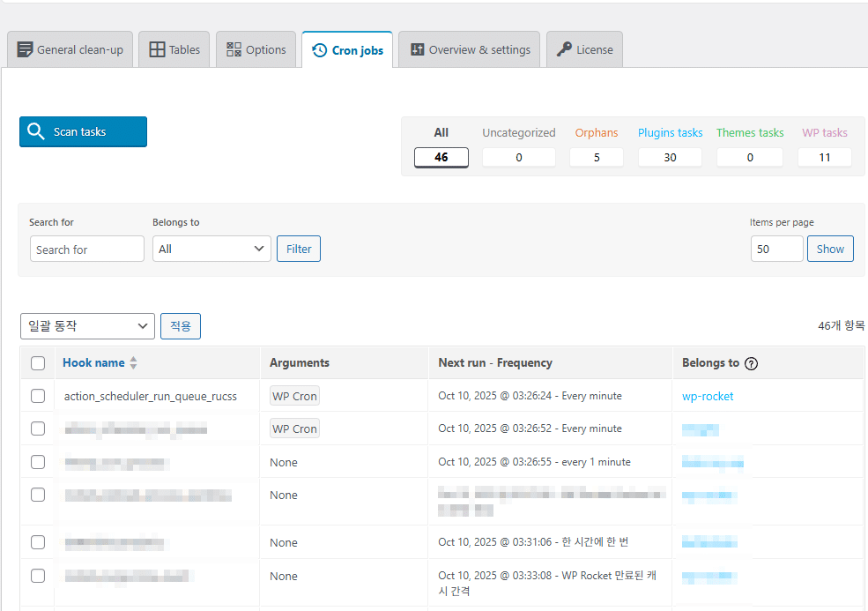Click the Show button for items per page
868x611 pixels.
pyautogui.click(x=830, y=249)
